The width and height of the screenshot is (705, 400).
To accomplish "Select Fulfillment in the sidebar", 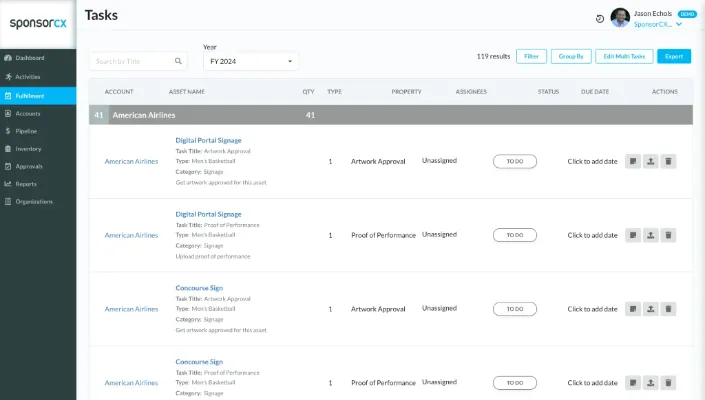I will 38,96.
